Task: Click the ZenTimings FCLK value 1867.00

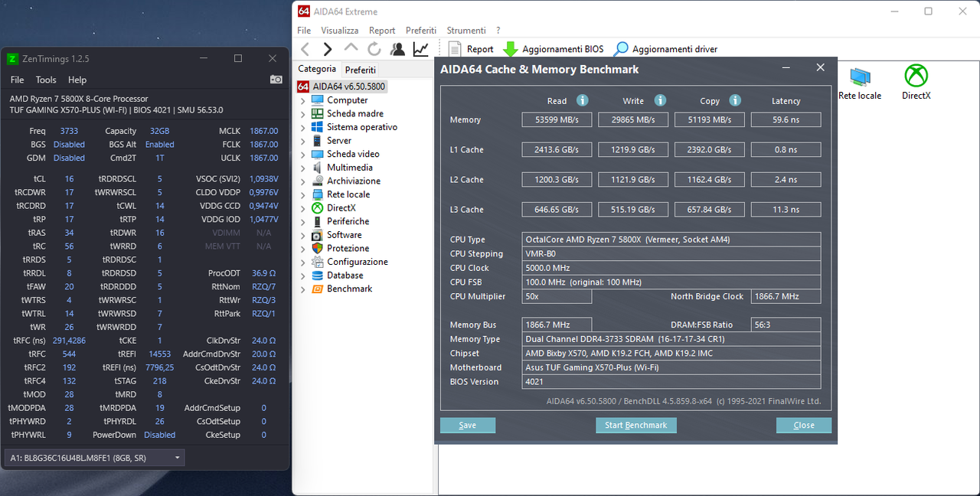Action: point(263,144)
